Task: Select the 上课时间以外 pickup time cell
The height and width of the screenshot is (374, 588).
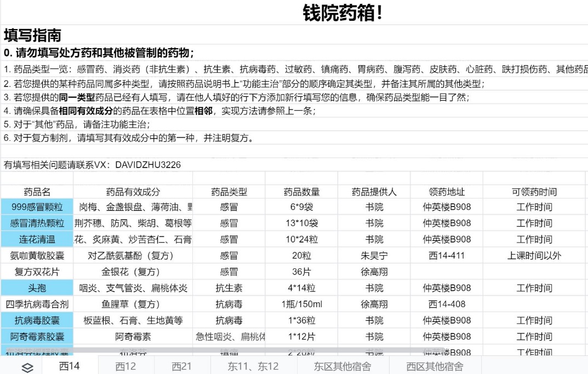Action: click(x=534, y=256)
